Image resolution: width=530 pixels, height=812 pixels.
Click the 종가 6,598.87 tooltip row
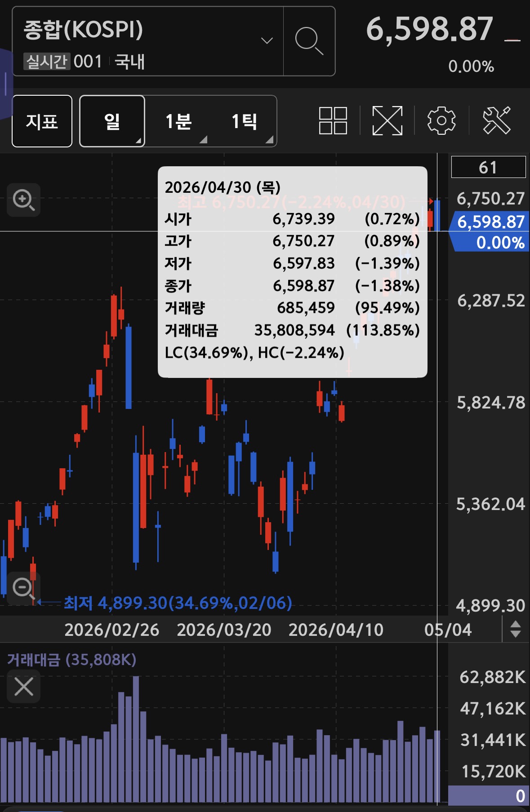pos(292,286)
